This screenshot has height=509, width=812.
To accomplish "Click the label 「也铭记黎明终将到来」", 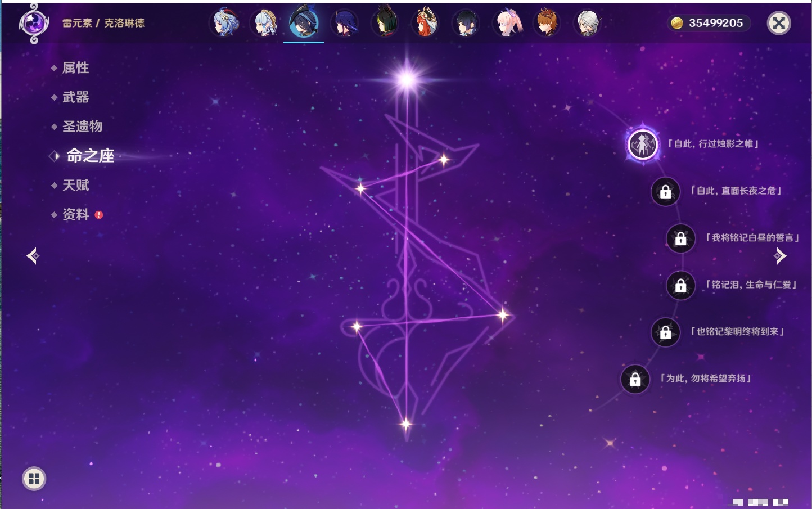I will 737,331.
